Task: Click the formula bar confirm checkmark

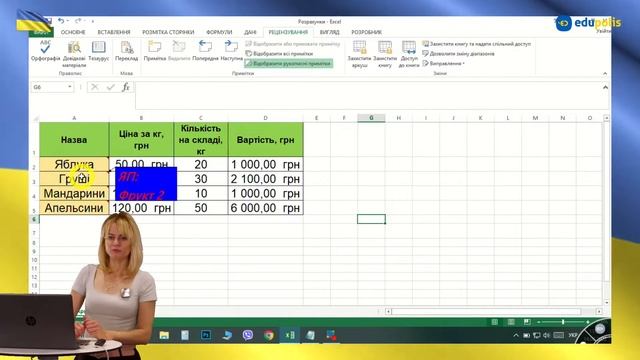Action: coord(110,87)
